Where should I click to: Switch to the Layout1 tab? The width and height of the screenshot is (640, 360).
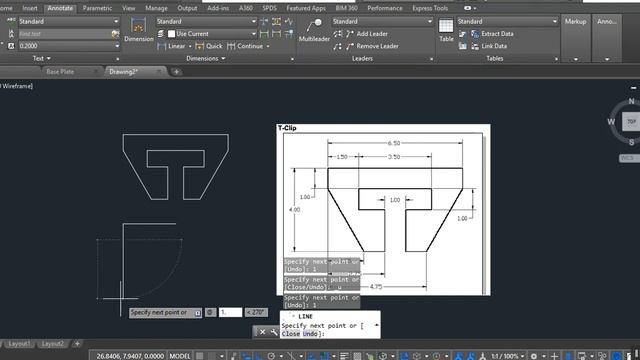[x=19, y=344]
